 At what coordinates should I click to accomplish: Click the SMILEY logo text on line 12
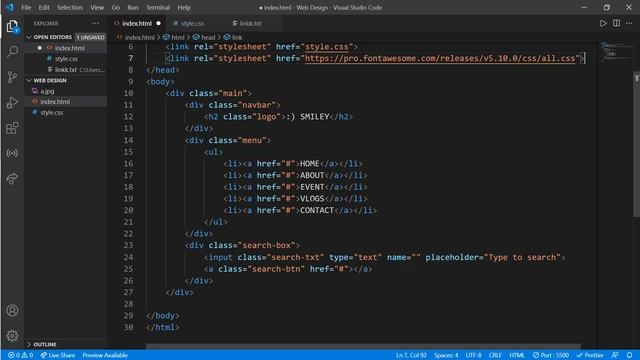314,117
